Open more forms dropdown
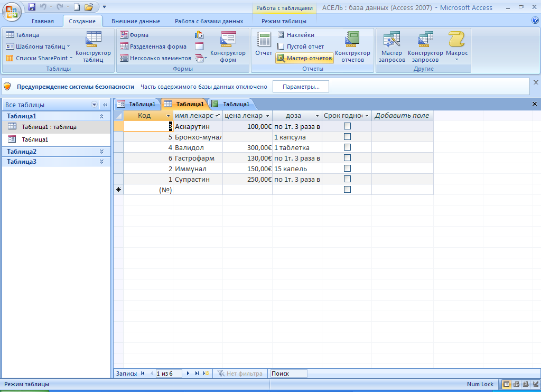541x392 pixels. pyautogui.click(x=201, y=58)
